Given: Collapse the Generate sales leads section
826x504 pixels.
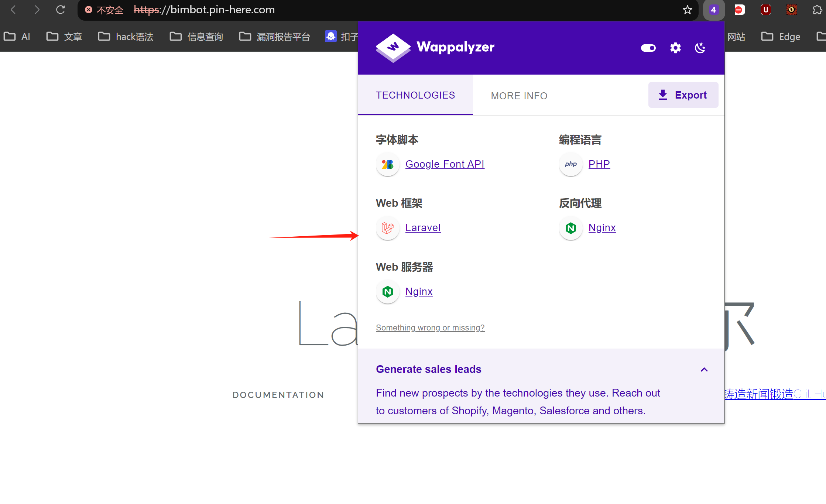Looking at the screenshot, I should (x=704, y=370).
